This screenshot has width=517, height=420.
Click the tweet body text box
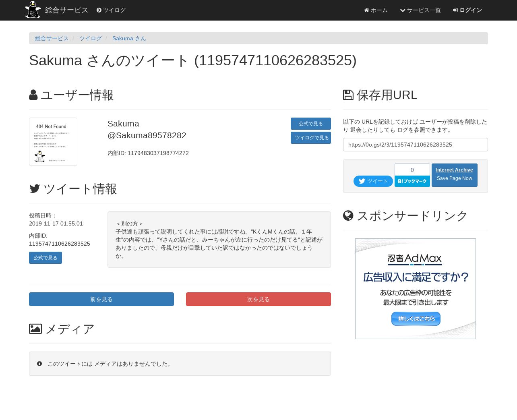(219, 240)
